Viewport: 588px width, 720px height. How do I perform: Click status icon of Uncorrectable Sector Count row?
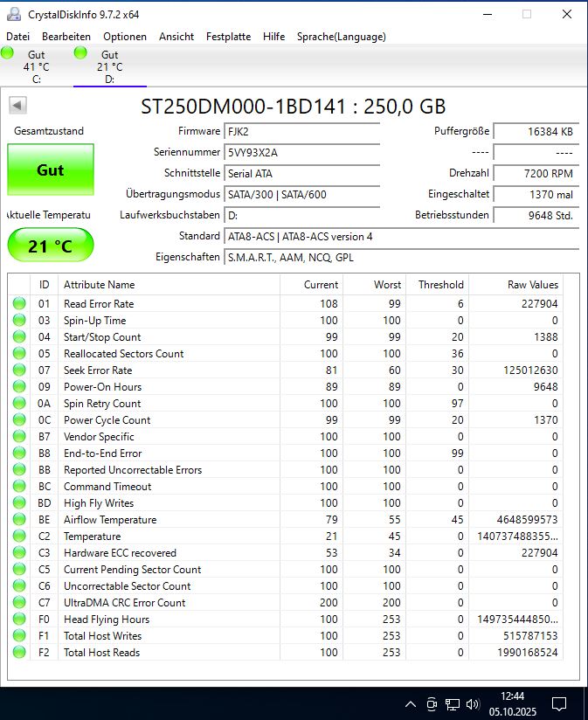pos(19,586)
